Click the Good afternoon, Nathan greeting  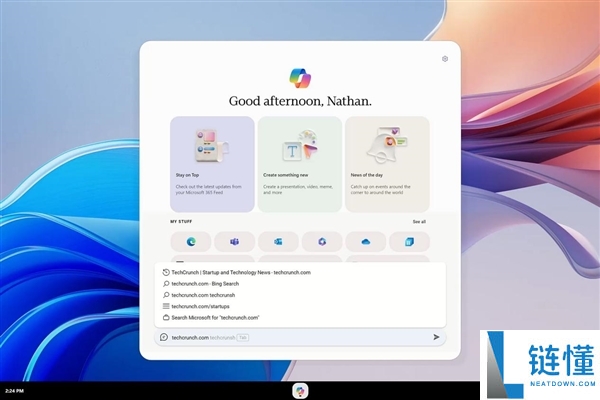(x=300, y=101)
